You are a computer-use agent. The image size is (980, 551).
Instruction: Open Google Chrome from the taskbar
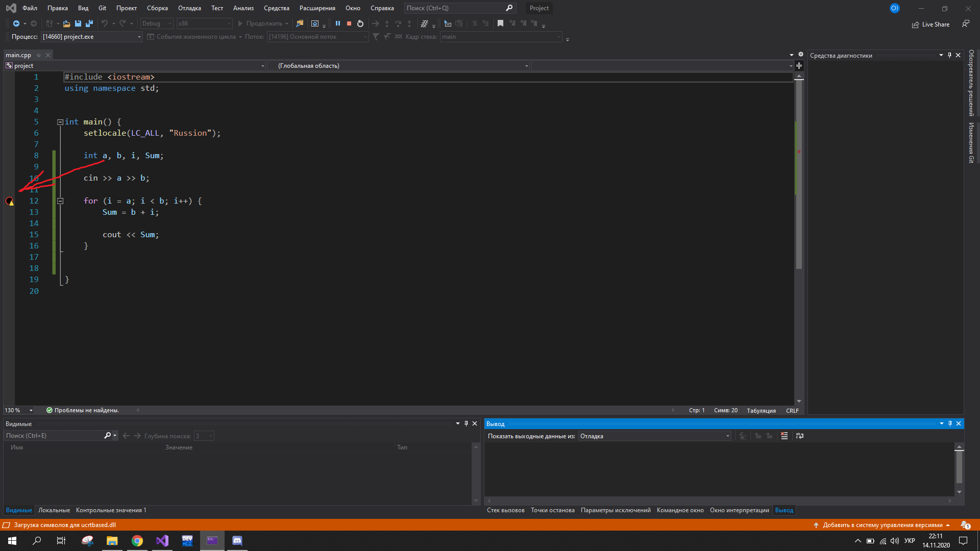[137, 541]
